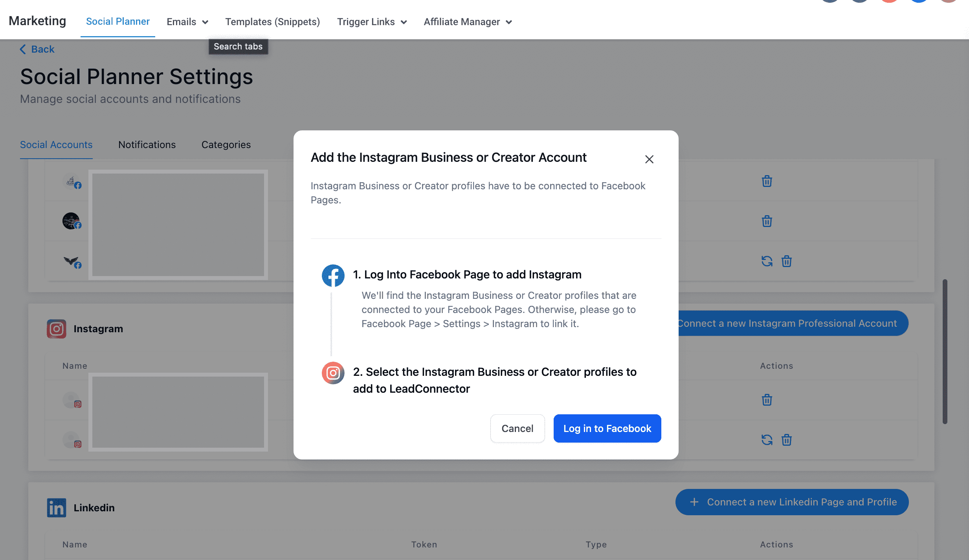Click the page vertical scrollbar
This screenshot has height=560, width=969.
(945, 351)
